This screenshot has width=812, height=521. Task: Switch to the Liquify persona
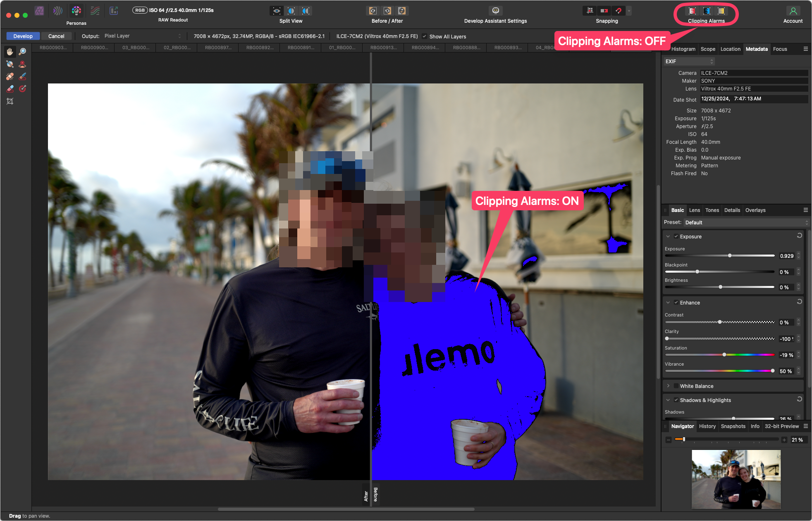pos(58,11)
